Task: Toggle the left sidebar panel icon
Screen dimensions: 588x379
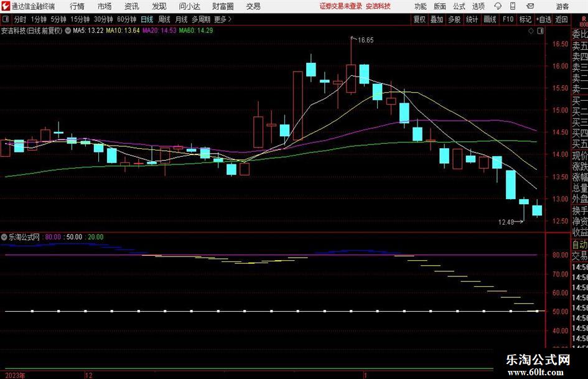Action: tap(5, 19)
